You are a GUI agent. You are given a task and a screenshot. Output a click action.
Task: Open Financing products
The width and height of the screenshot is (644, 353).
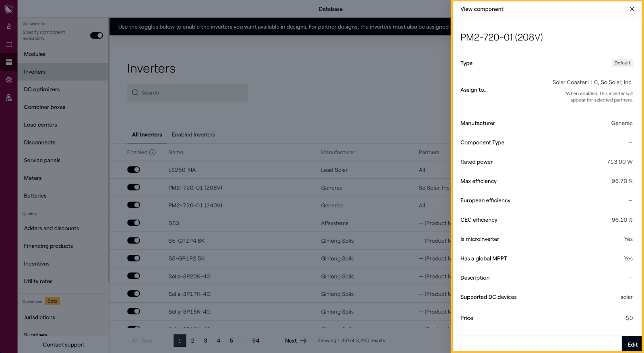[x=63, y=246]
